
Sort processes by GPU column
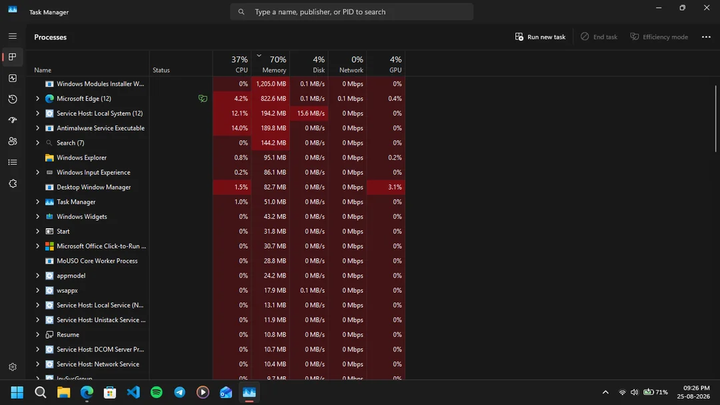point(386,64)
